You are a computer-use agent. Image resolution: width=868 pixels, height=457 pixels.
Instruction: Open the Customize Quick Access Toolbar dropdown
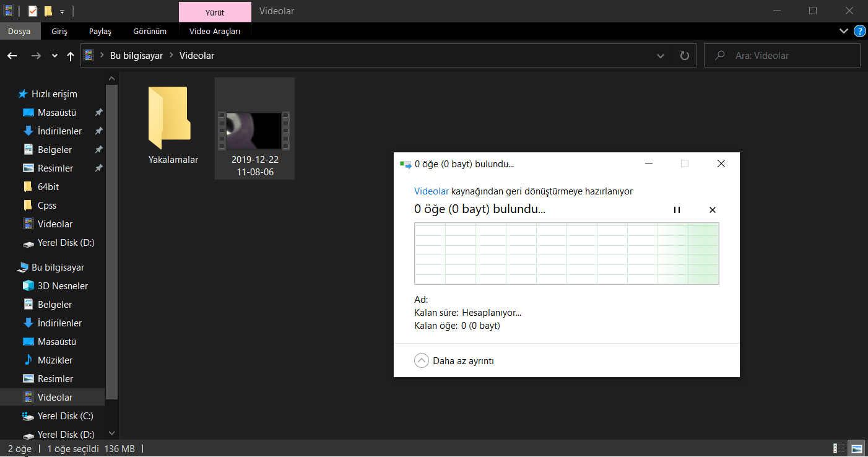[x=62, y=12]
